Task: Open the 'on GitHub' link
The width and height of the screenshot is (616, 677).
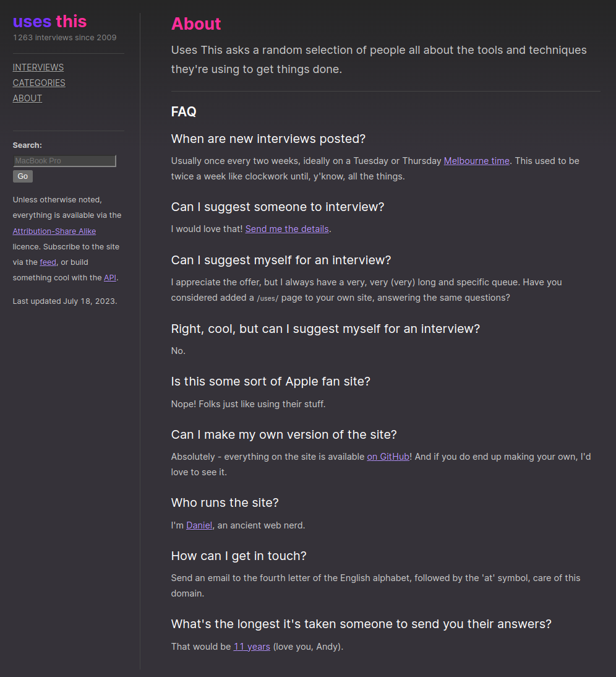Action: point(388,457)
